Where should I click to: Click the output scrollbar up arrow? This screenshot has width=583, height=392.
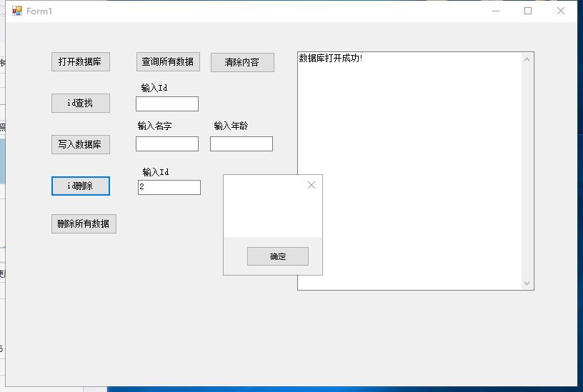527,59
